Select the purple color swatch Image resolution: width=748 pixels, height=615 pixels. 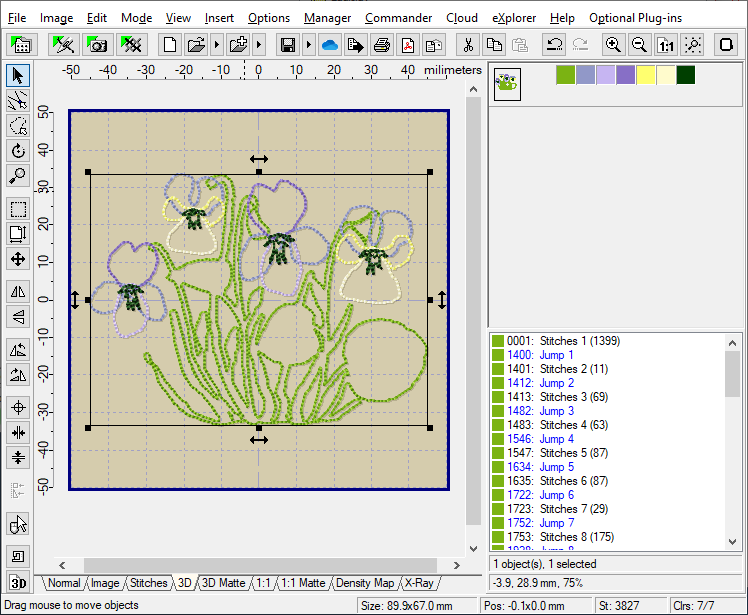[625, 75]
